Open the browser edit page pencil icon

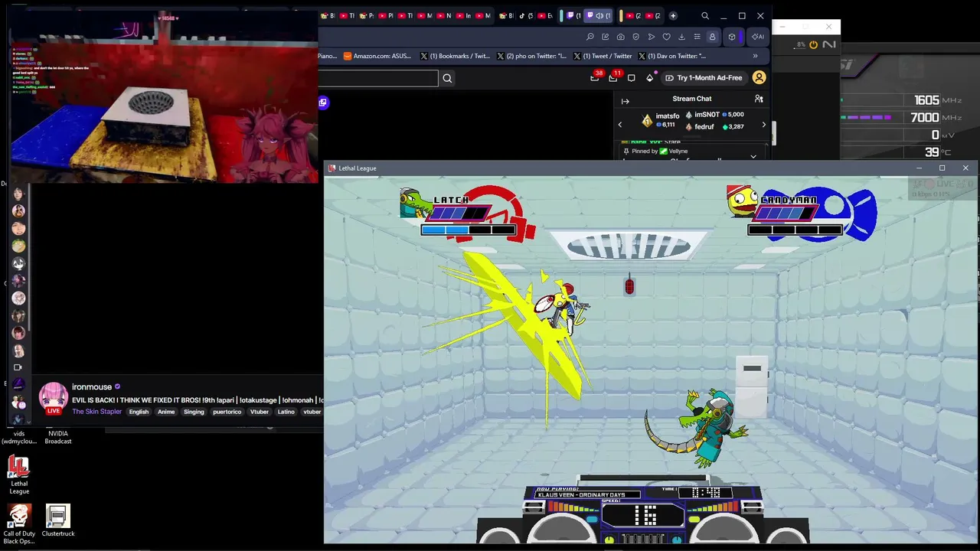[605, 37]
